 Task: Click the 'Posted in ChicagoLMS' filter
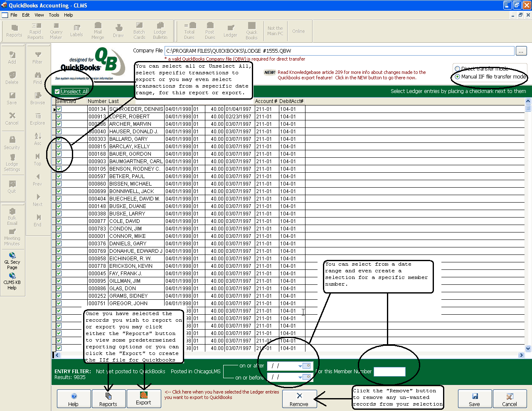[x=195, y=372]
